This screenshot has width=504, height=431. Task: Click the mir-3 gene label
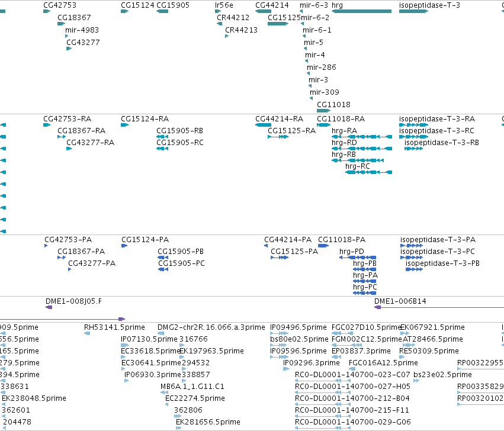pos(318,80)
